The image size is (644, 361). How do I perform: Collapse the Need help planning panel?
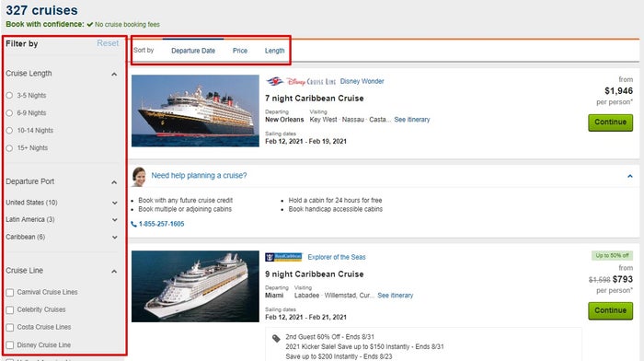(629, 176)
